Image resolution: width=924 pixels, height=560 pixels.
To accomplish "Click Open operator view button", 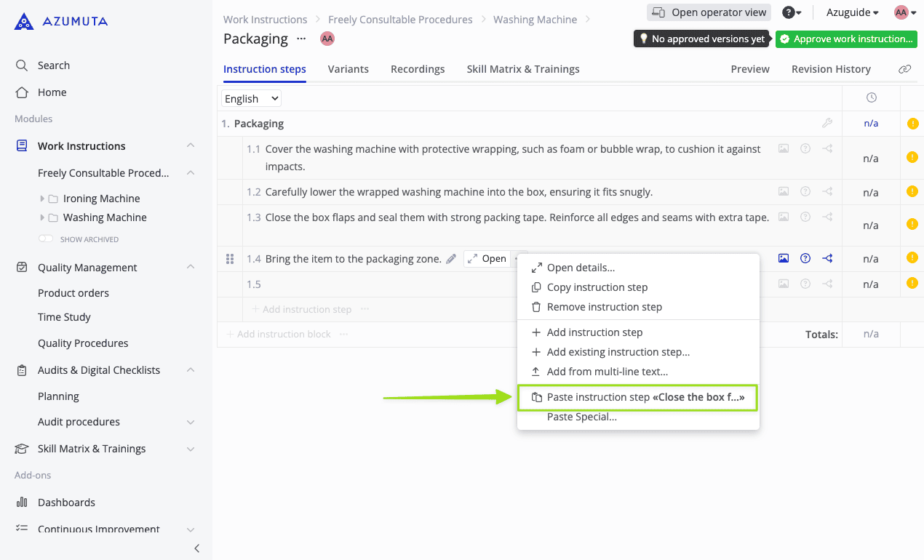I will [709, 12].
